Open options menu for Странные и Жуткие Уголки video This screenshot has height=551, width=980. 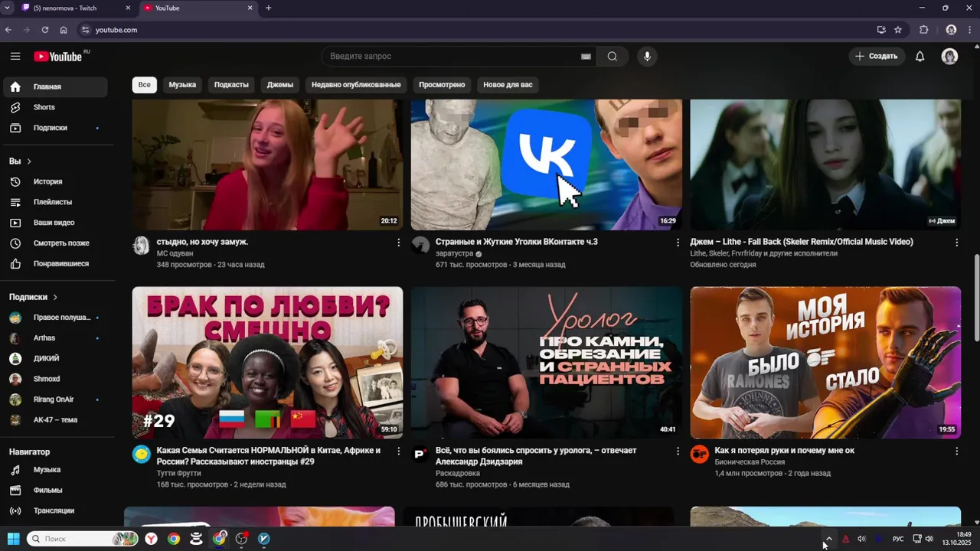pyautogui.click(x=678, y=243)
